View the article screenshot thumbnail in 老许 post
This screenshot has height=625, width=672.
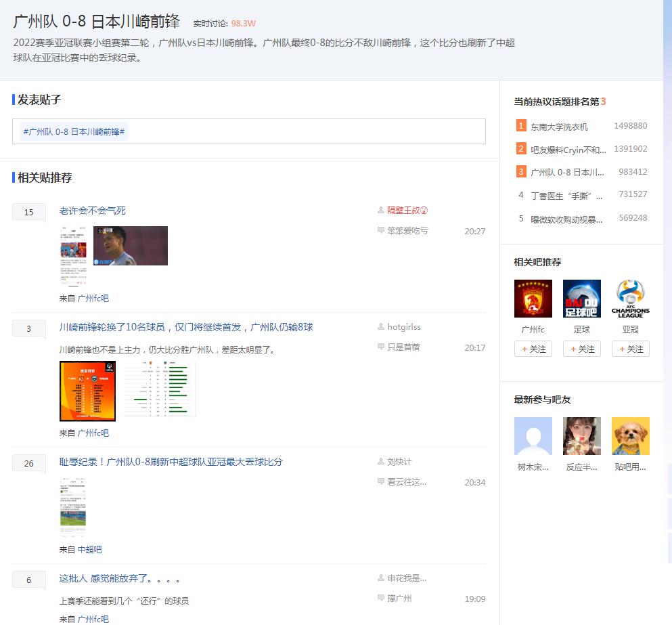point(73,256)
